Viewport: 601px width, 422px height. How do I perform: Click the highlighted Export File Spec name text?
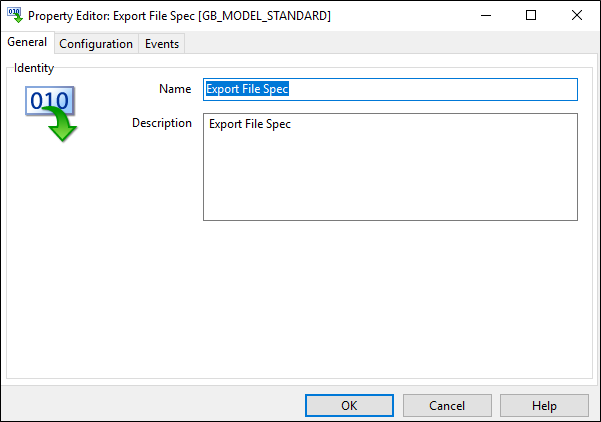click(247, 89)
